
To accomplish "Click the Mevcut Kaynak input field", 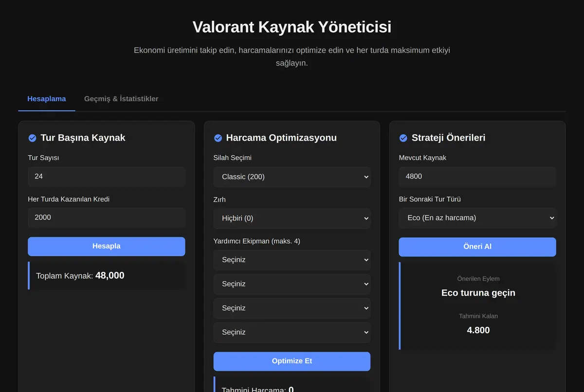I will (x=477, y=177).
